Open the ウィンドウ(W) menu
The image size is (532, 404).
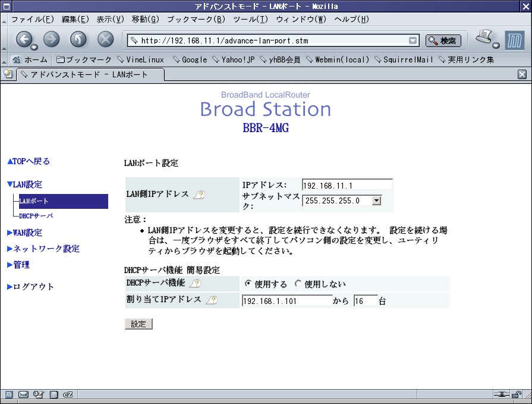[x=301, y=20]
